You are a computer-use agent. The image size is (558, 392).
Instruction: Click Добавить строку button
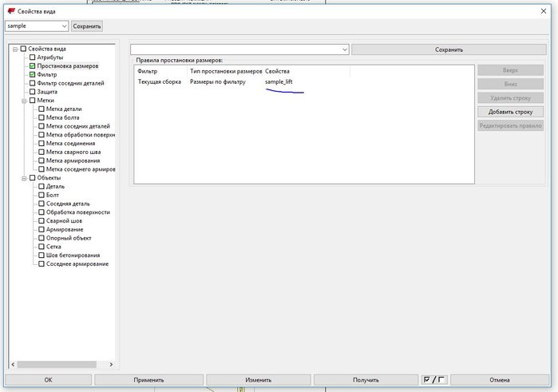pyautogui.click(x=510, y=112)
